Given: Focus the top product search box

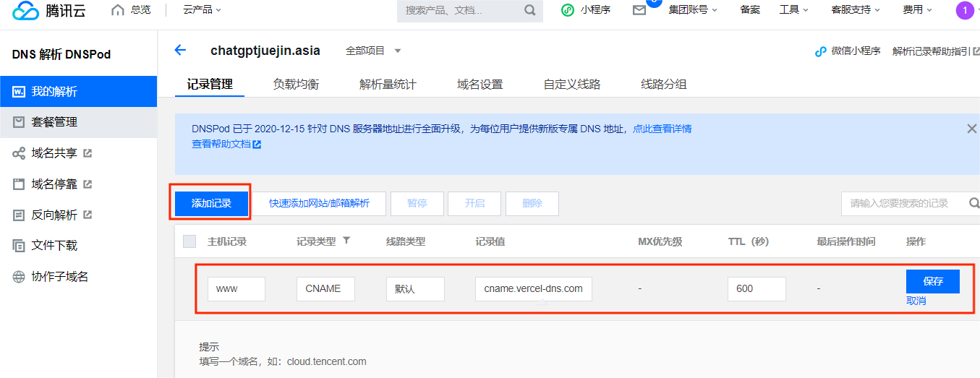Looking at the screenshot, I should pyautogui.click(x=470, y=10).
